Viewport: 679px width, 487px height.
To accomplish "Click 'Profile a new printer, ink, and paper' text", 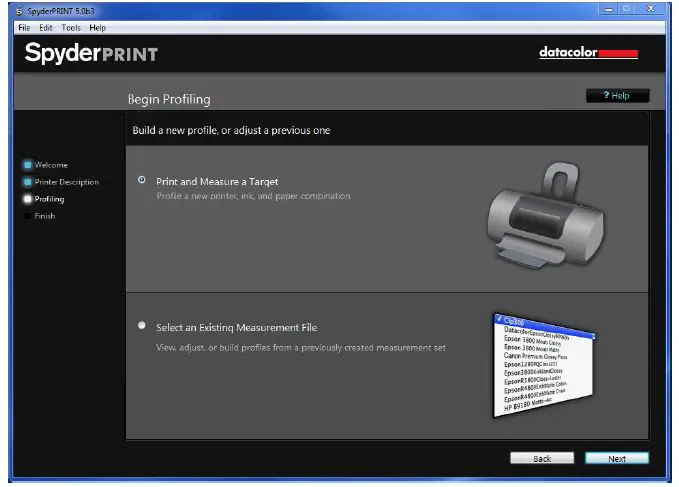I will tap(253, 196).
